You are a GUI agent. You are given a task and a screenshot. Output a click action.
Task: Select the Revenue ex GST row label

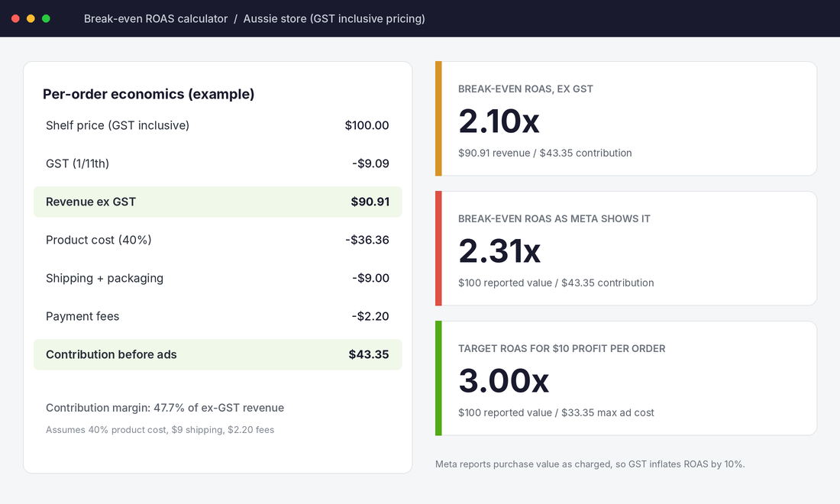[x=91, y=202]
